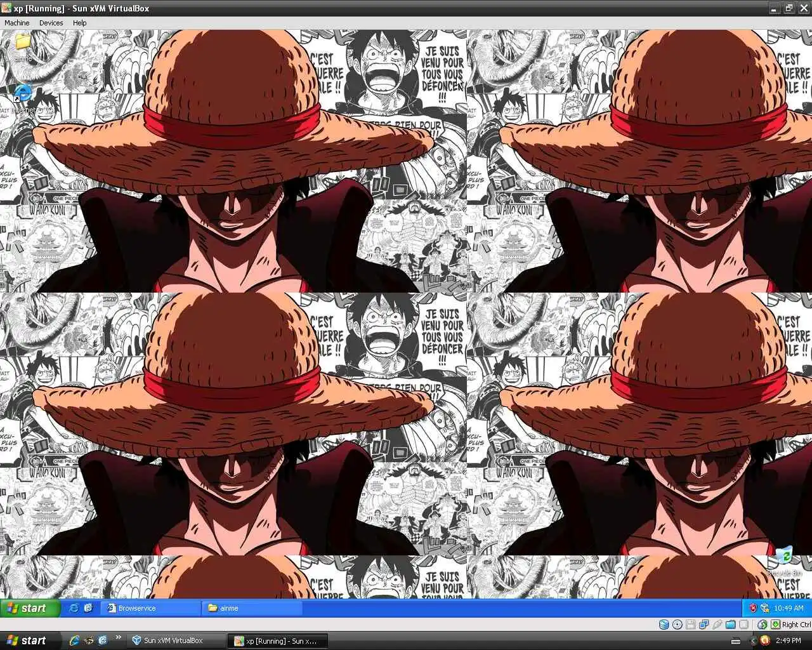Viewport: 812px width, 650px height.
Task: Click the host dark start button
Action: point(30,640)
